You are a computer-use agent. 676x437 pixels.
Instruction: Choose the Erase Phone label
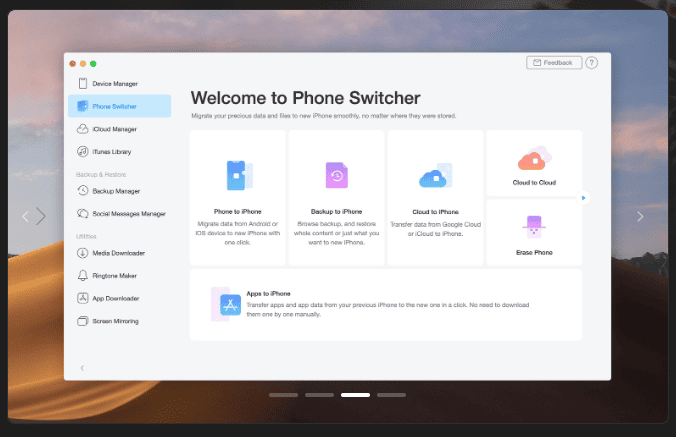pos(534,253)
